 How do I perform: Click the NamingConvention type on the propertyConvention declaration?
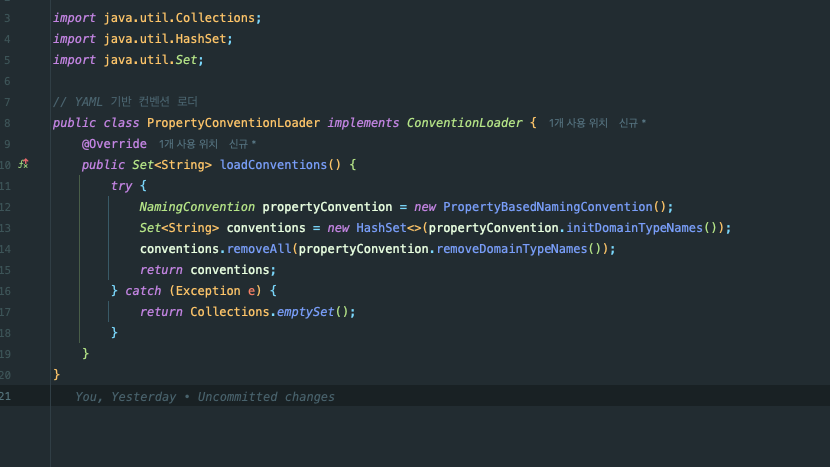[x=197, y=207]
